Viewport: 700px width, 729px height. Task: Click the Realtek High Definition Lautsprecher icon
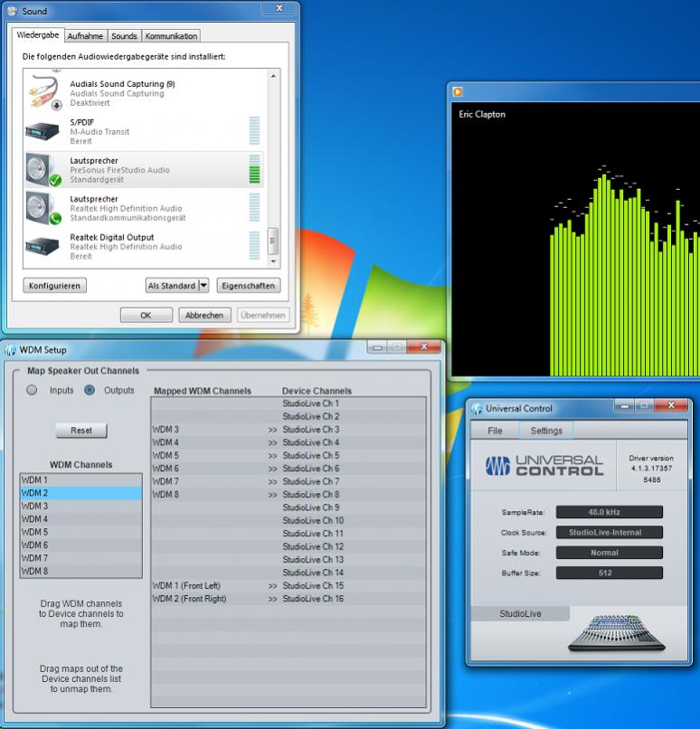43,208
